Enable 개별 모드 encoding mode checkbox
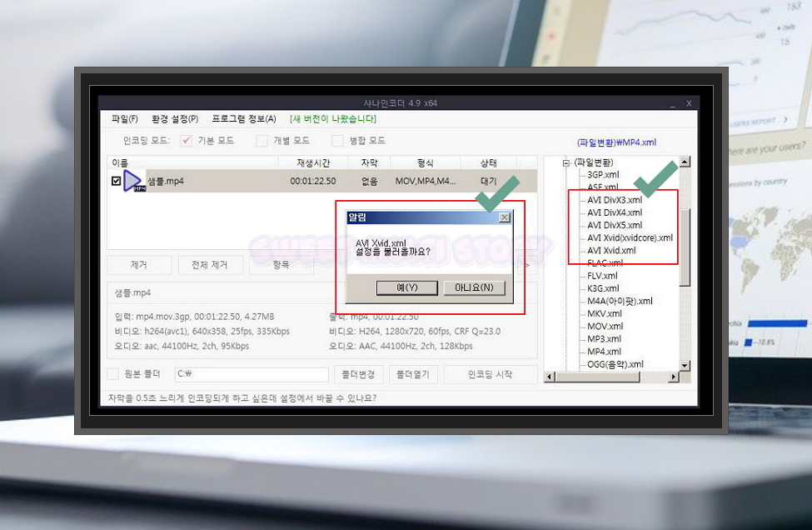The image size is (812, 530). pyautogui.click(x=262, y=141)
